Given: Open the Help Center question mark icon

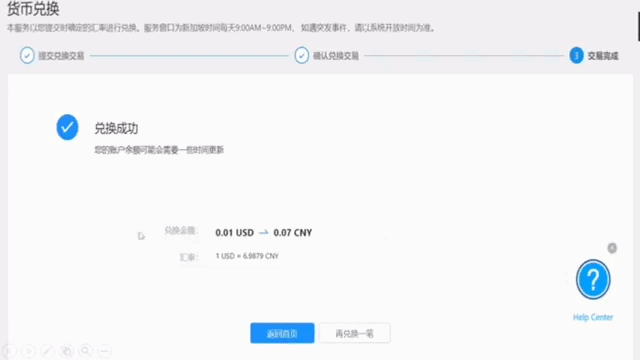Looking at the screenshot, I should [593, 280].
